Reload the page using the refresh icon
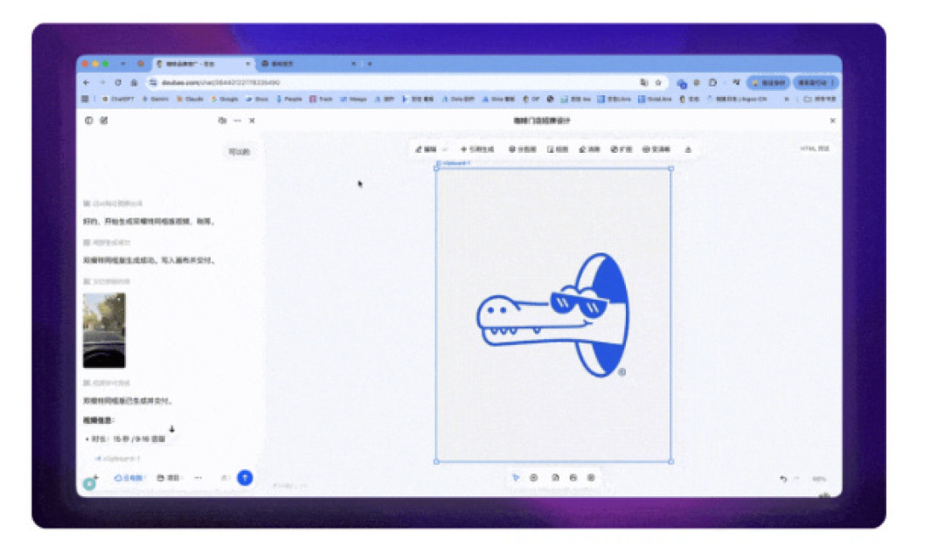Image resolution: width=944 pixels, height=560 pixels. click(x=118, y=82)
